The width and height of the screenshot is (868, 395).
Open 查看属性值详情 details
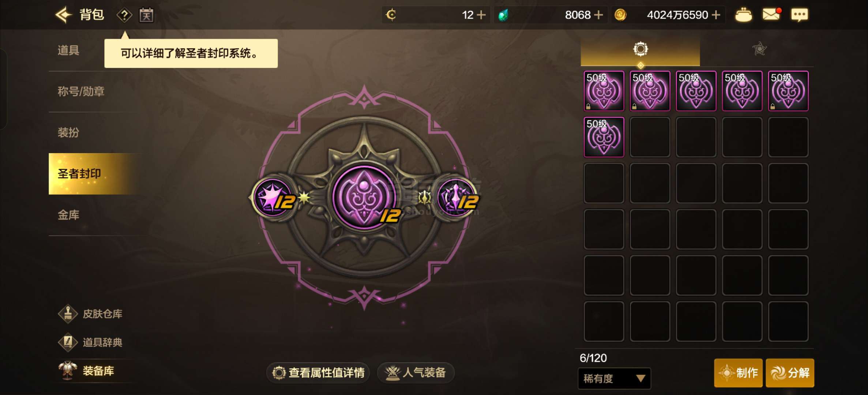[x=318, y=373]
